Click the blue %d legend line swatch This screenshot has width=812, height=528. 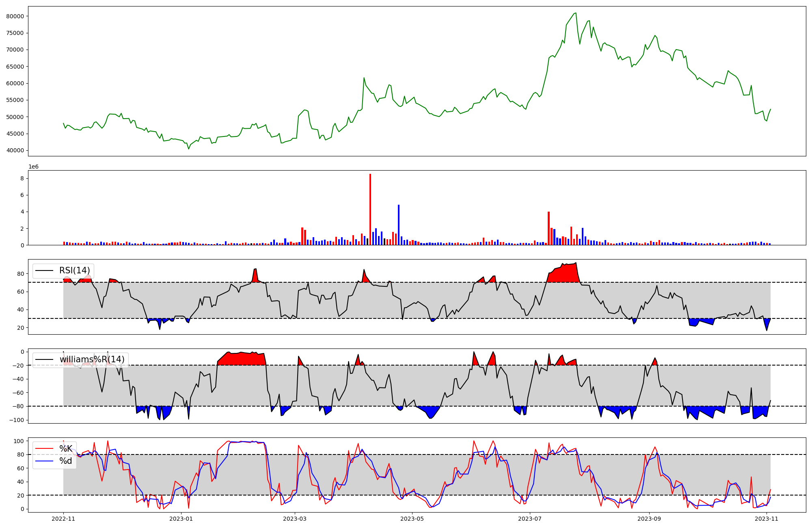click(45, 461)
